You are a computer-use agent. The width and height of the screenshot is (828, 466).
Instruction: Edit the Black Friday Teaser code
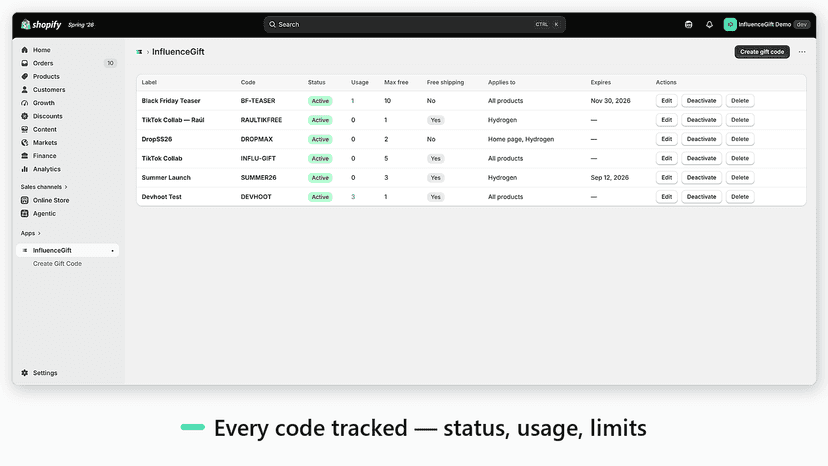point(666,100)
